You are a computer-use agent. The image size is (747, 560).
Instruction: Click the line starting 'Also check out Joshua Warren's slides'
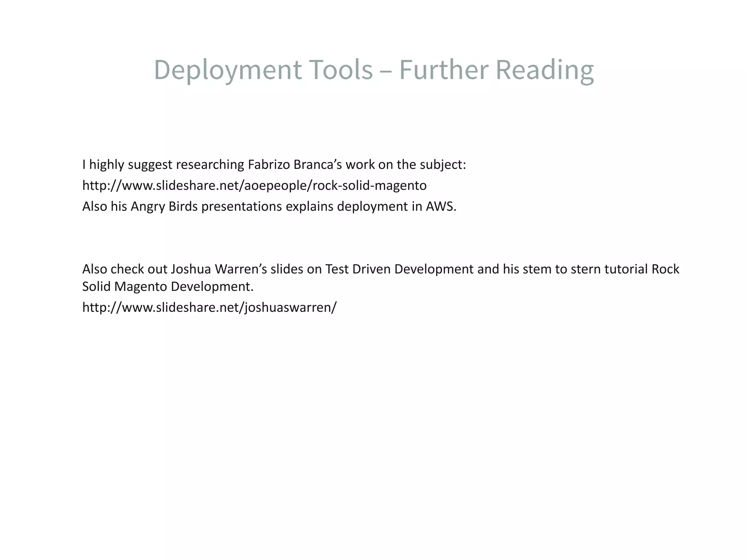tap(380, 269)
